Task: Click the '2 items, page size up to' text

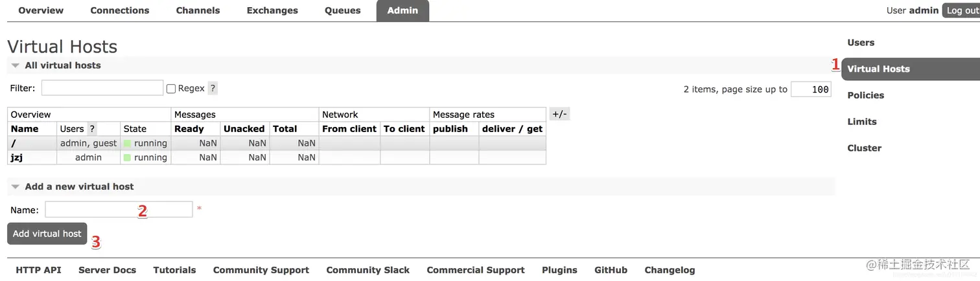Action: (736, 89)
